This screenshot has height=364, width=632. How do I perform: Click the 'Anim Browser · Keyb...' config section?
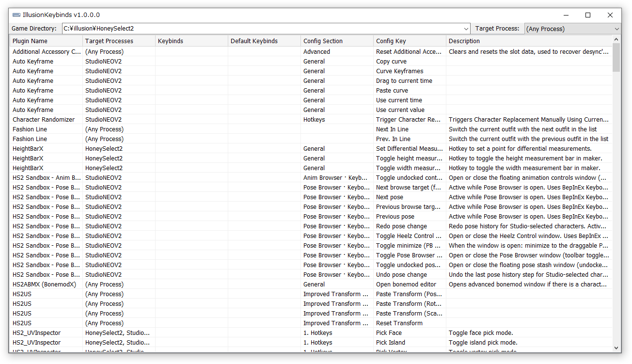(337, 178)
